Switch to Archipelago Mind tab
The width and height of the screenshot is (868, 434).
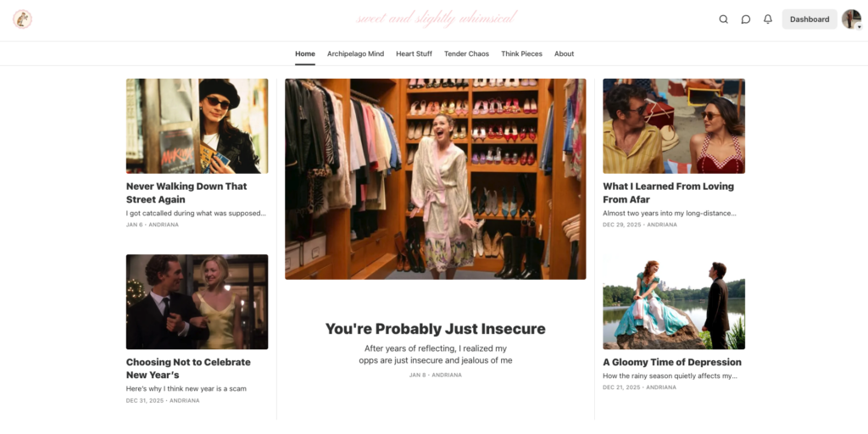point(355,54)
